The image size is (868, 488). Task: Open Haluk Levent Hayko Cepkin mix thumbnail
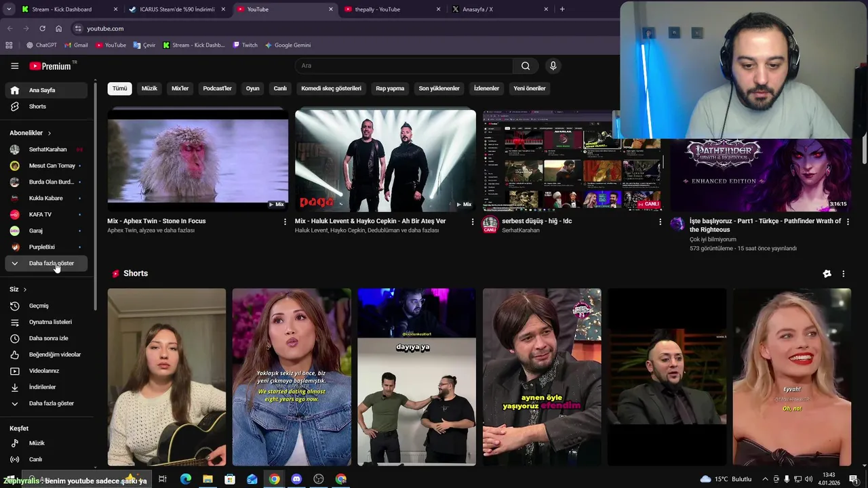[385, 160]
